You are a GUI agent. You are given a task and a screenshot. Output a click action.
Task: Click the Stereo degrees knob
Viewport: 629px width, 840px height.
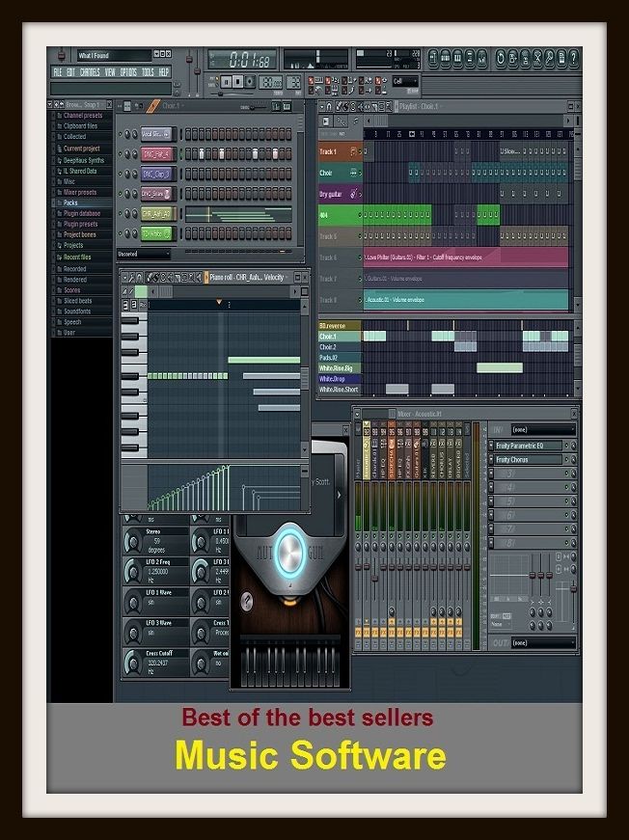[x=132, y=542]
